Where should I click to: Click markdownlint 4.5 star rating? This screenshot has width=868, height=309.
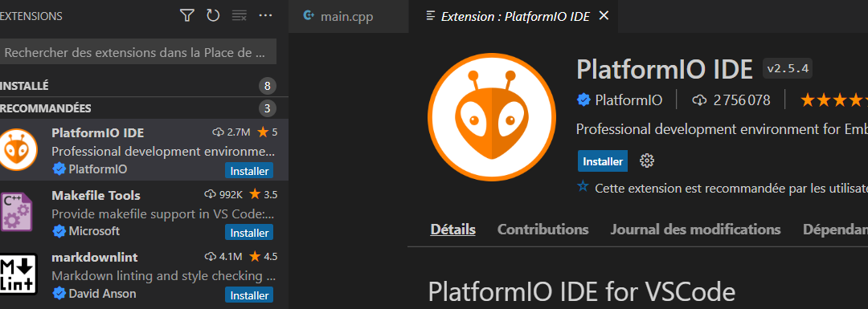pos(263,257)
